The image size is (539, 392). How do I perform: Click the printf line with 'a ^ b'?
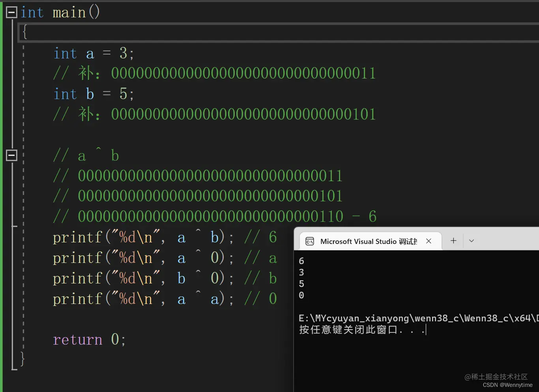pyautogui.click(x=165, y=237)
